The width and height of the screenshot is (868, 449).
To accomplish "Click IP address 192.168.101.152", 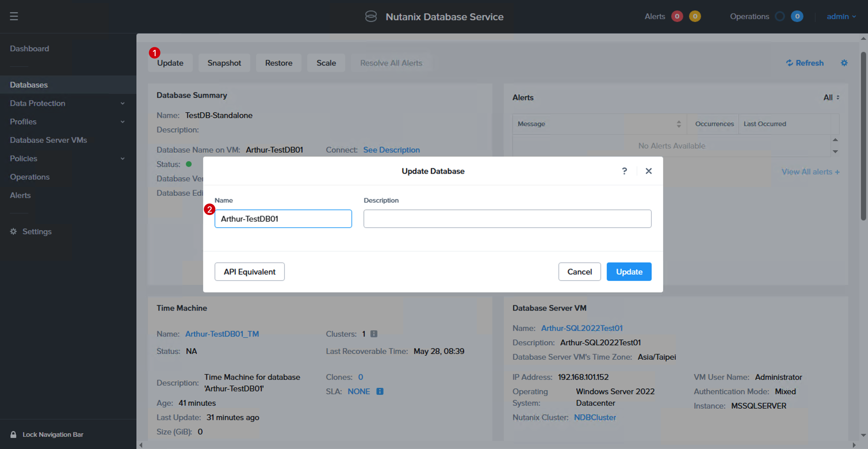I will pyautogui.click(x=583, y=377).
